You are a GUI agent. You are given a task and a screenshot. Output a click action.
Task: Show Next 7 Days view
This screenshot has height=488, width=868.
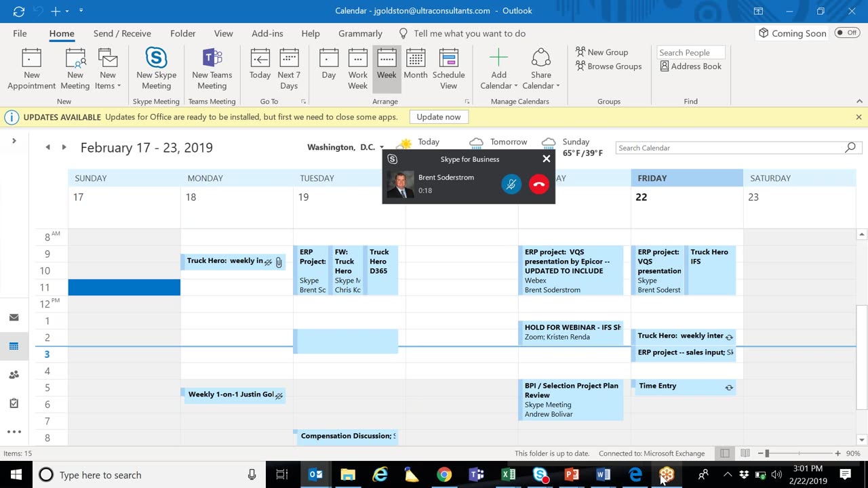[289, 69]
